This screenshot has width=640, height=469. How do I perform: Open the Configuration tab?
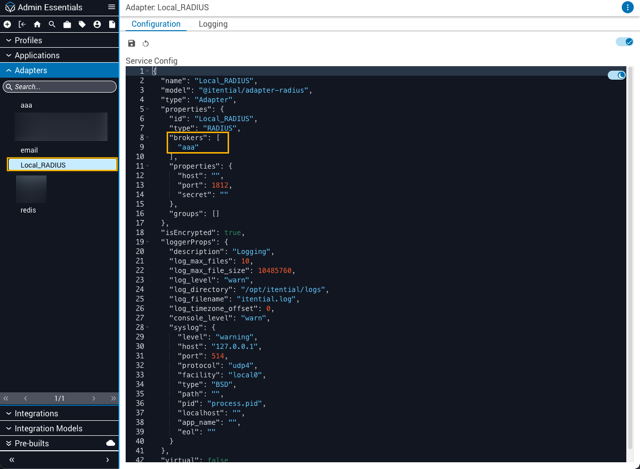click(x=156, y=24)
